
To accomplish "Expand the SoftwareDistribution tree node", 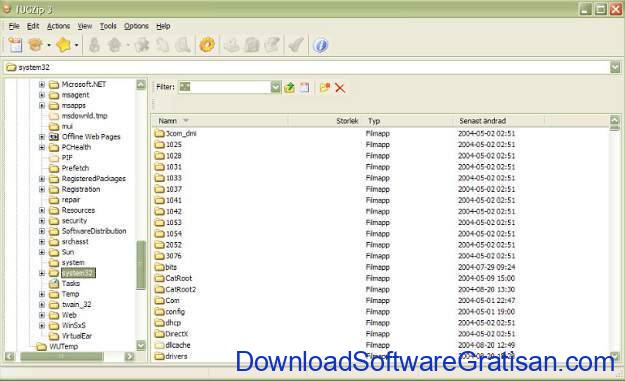I will (42, 231).
